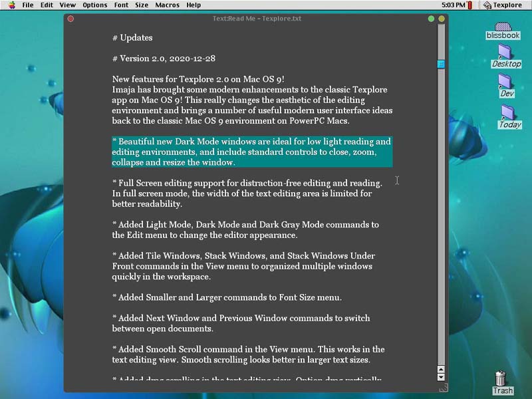Click the 'Added Tile Windows' line

[243, 255]
